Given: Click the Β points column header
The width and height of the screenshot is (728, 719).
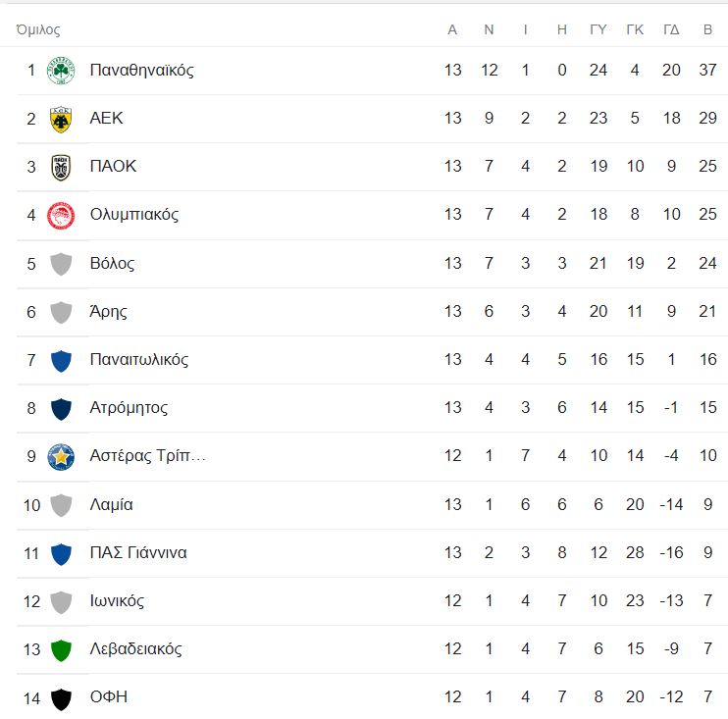Looking at the screenshot, I should tap(707, 29).
